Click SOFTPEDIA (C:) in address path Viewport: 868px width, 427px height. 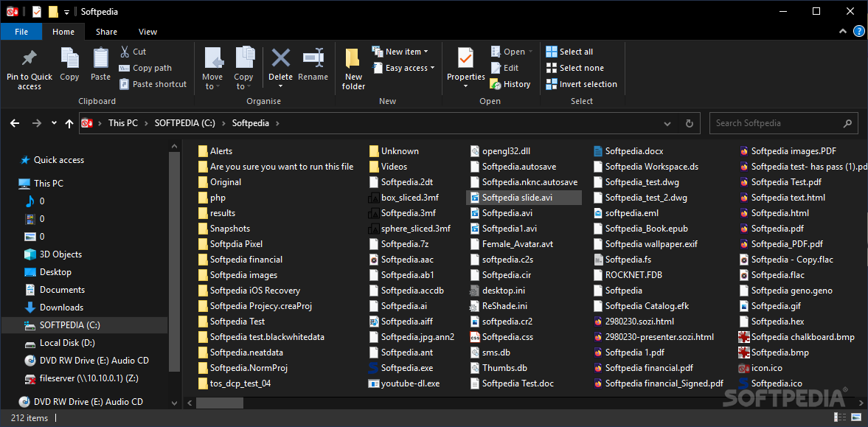pos(185,123)
